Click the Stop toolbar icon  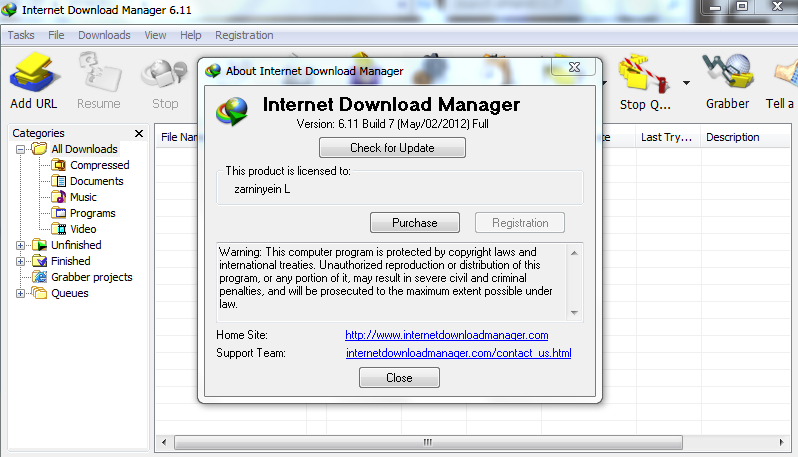point(165,74)
